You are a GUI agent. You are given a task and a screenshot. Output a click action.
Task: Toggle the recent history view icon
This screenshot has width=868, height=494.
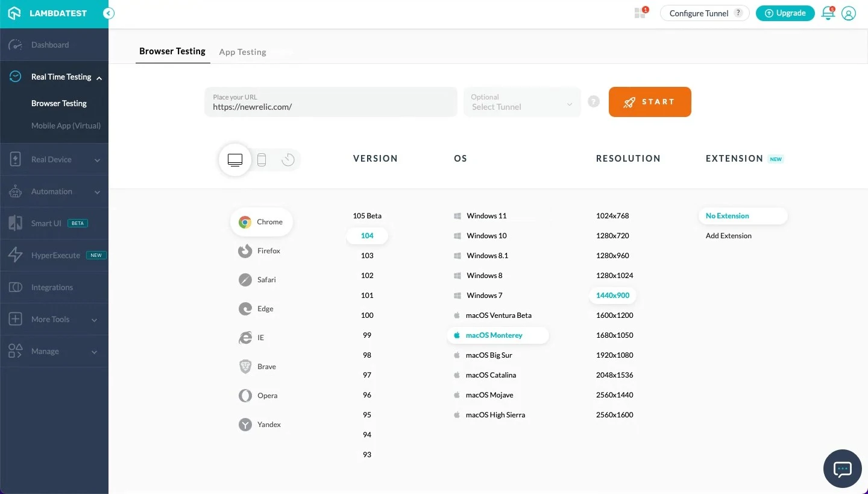288,160
